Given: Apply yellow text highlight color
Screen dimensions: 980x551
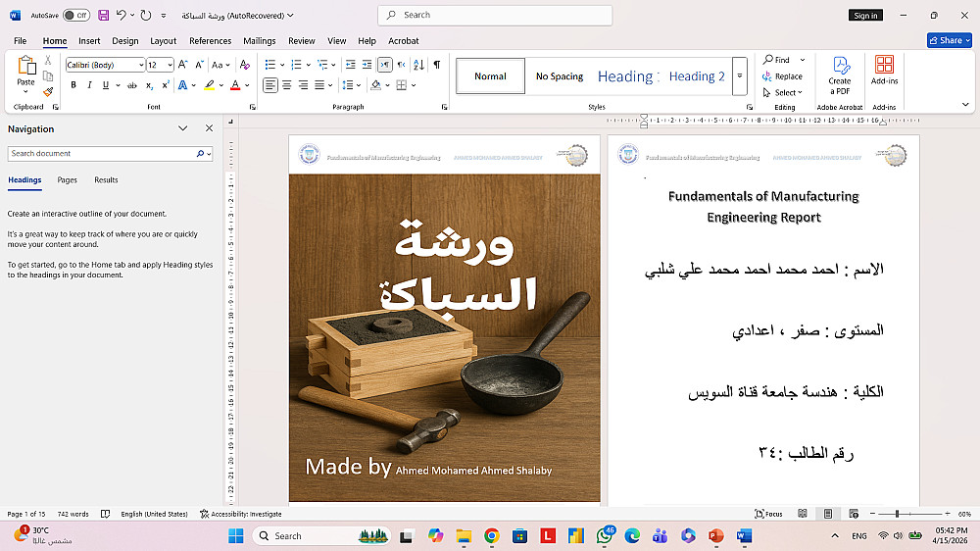Looking at the screenshot, I should pyautogui.click(x=210, y=85).
